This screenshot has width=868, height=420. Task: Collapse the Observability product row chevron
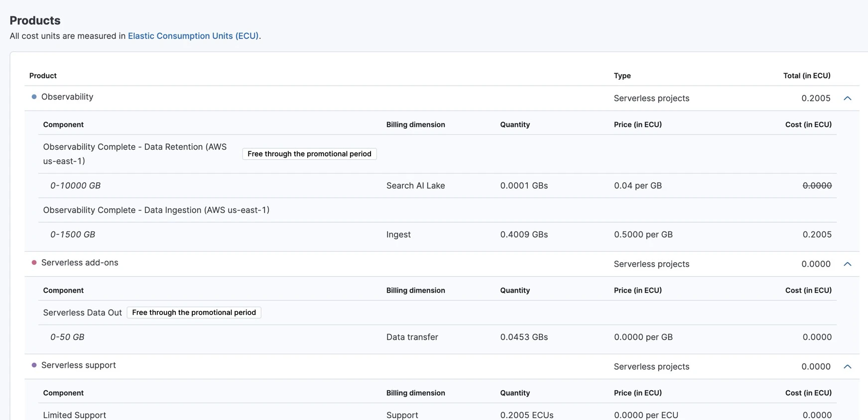coord(847,99)
